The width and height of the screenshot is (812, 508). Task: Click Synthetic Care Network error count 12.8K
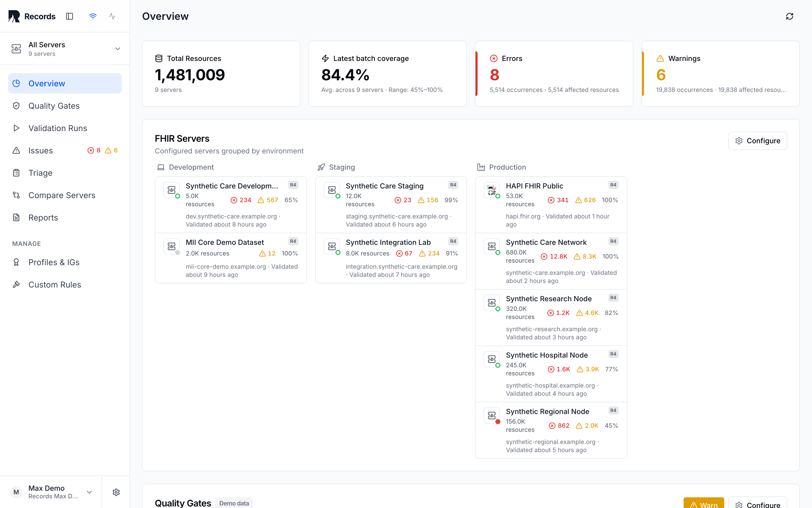[554, 256]
